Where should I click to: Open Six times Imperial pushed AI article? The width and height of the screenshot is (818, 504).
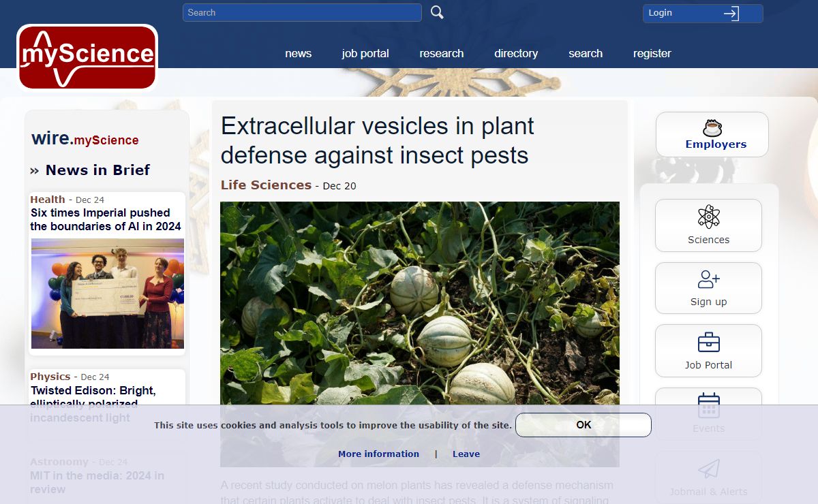106,219
